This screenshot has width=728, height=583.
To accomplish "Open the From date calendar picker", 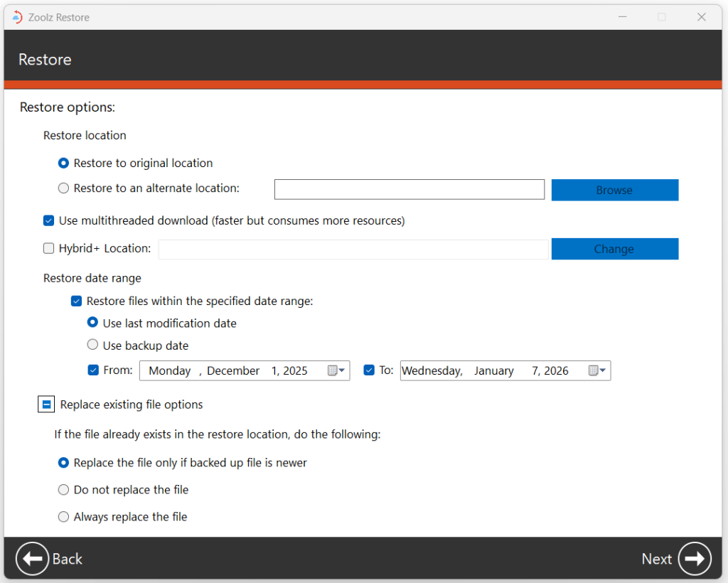I will pos(336,370).
